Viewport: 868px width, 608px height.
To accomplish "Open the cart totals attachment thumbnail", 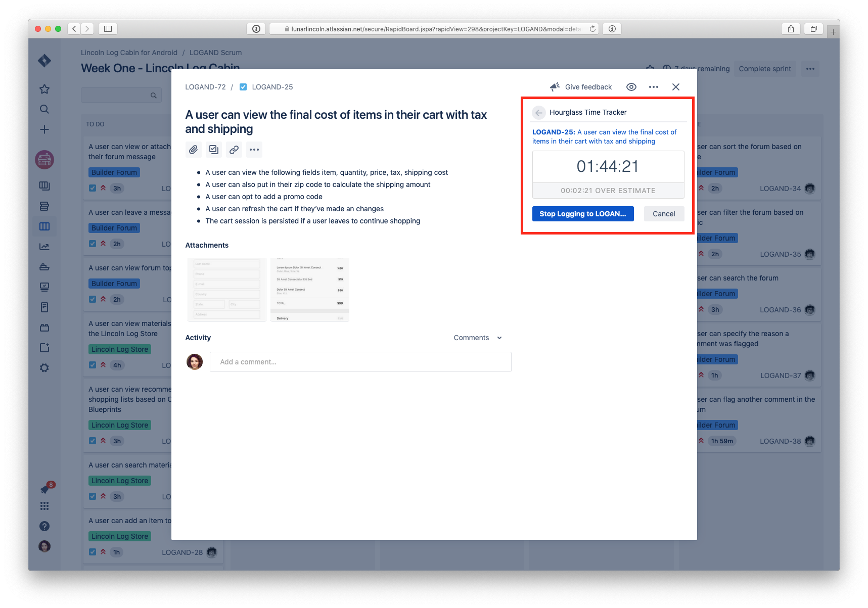I will (x=309, y=289).
